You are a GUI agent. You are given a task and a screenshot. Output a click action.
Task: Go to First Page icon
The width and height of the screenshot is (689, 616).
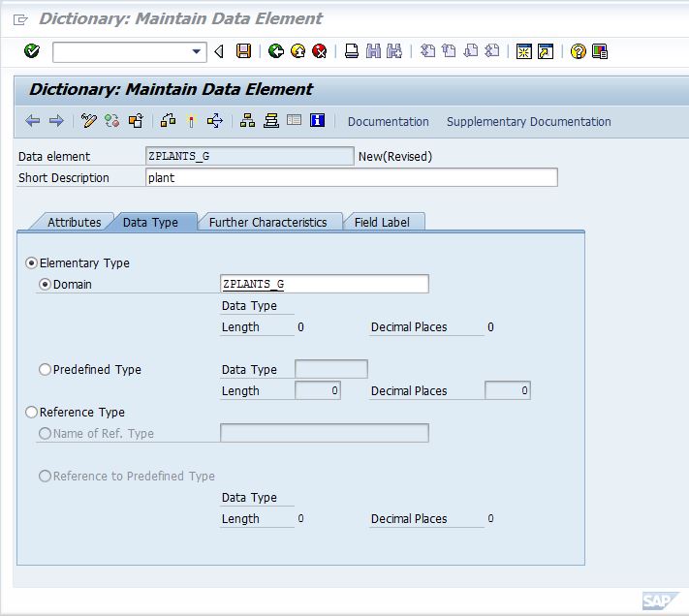427,51
